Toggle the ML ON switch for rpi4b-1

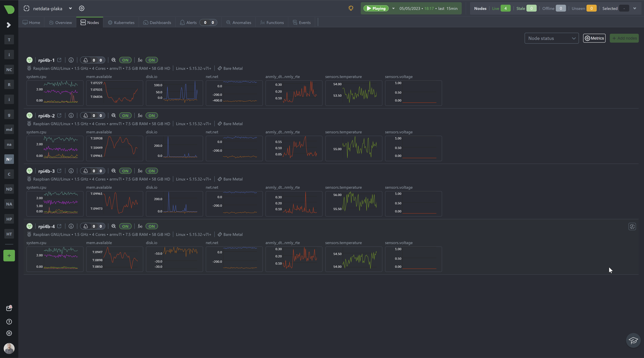[x=125, y=60]
